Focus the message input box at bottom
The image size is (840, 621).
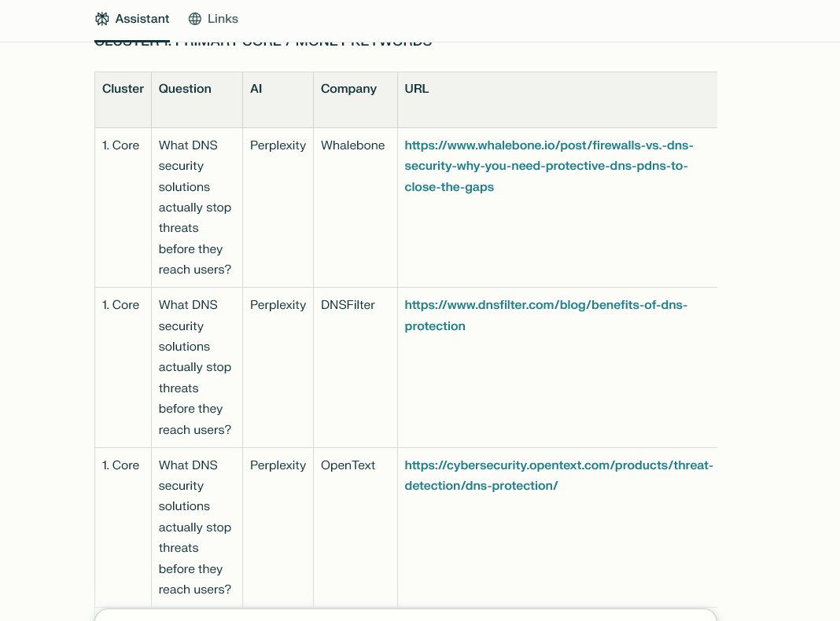click(x=405, y=615)
